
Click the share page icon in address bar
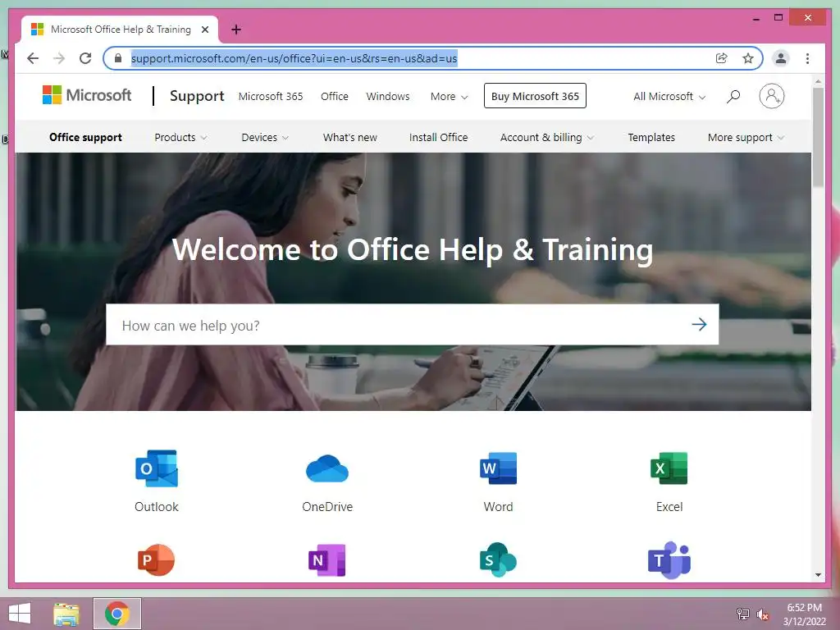pos(722,58)
